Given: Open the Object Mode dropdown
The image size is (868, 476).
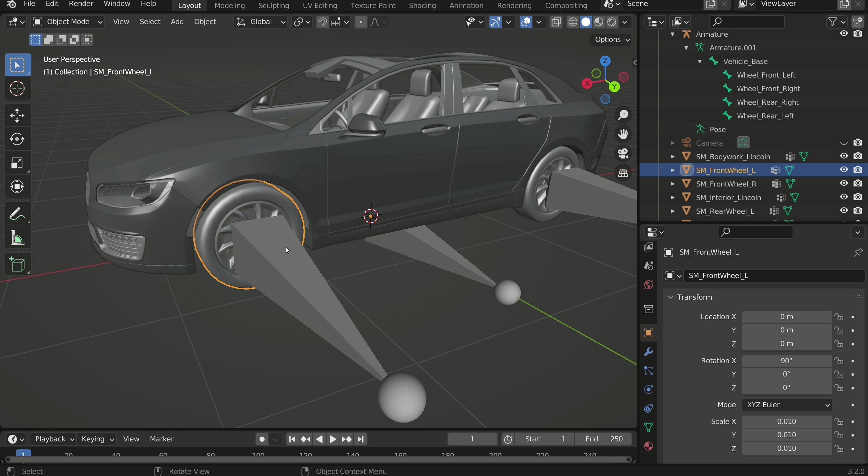Looking at the screenshot, I should tap(68, 22).
